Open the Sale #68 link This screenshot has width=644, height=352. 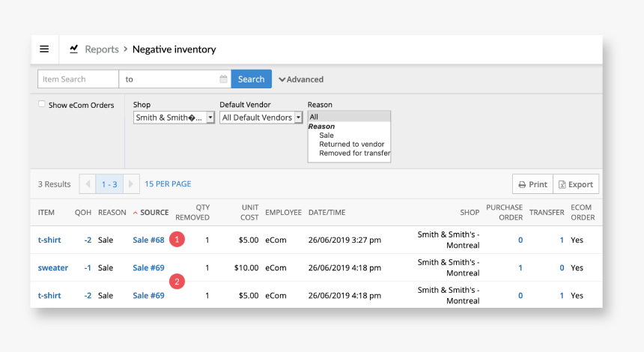tap(148, 240)
